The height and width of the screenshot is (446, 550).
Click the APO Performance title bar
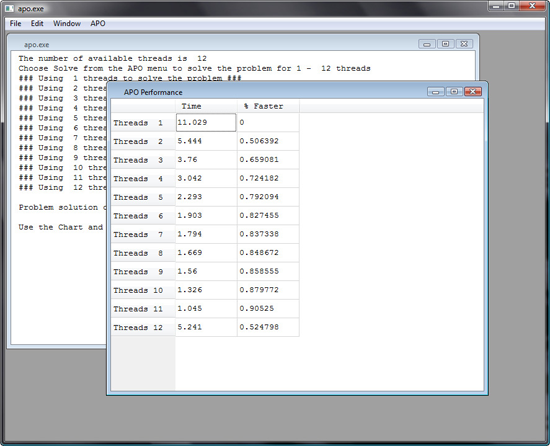click(267, 92)
